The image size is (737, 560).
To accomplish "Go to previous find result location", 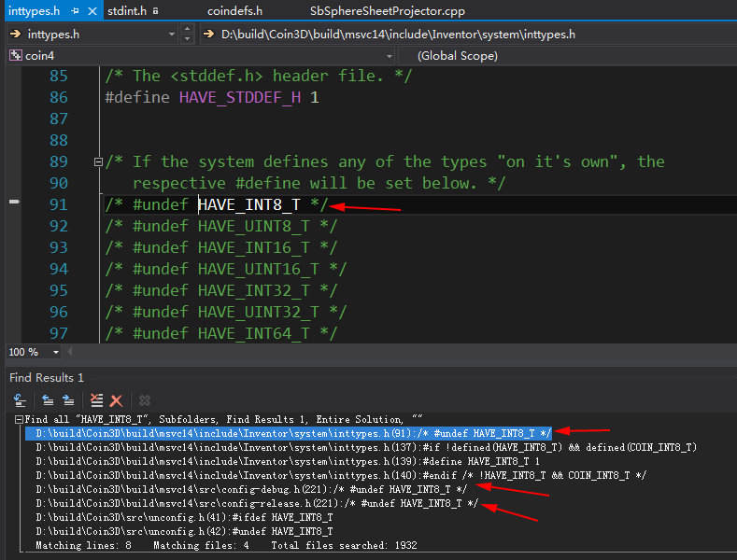I will pos(47,399).
